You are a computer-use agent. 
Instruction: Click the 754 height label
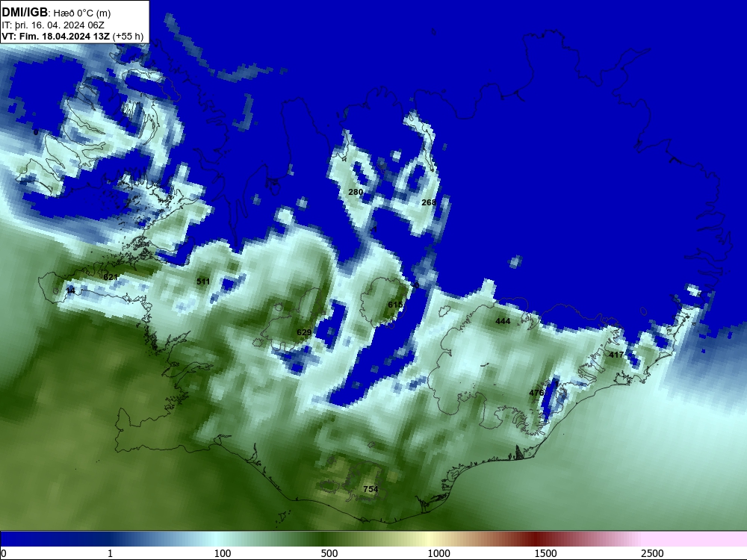pos(371,489)
